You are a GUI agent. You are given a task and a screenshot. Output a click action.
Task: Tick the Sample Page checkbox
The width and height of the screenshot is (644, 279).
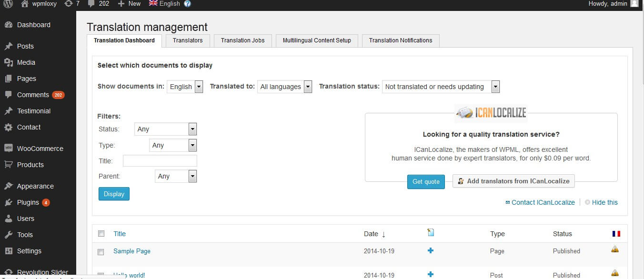coord(101,252)
